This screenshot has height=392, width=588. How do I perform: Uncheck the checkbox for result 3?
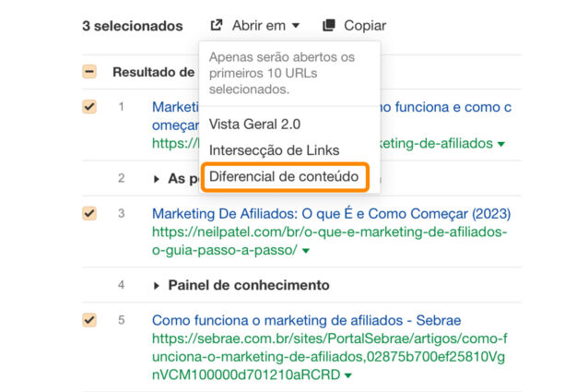point(89,214)
